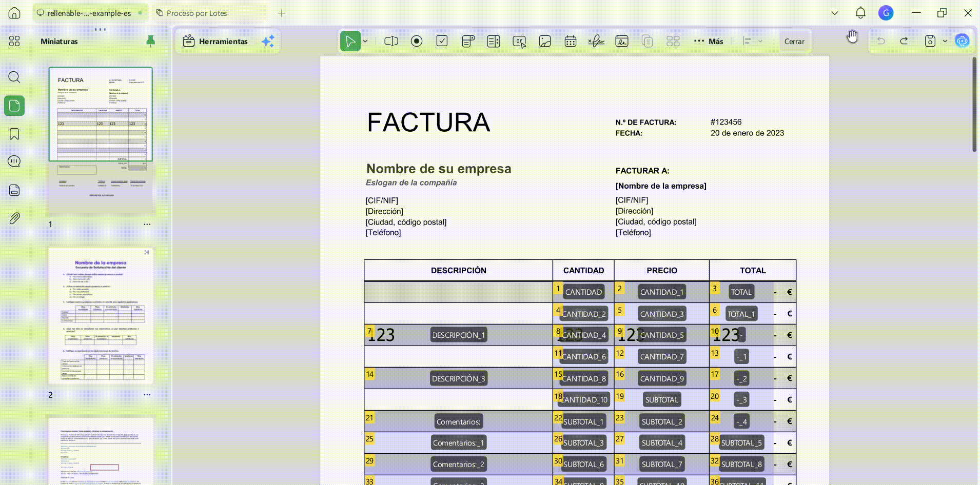Open the home screen icon
Image resolution: width=980 pixels, height=485 pixels.
(14, 13)
